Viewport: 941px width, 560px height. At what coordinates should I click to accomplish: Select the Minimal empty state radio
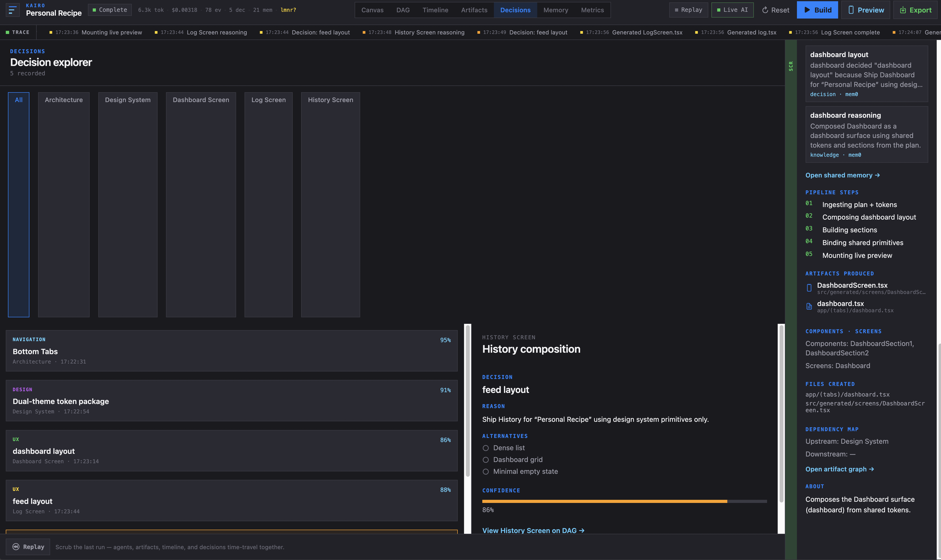click(x=486, y=471)
